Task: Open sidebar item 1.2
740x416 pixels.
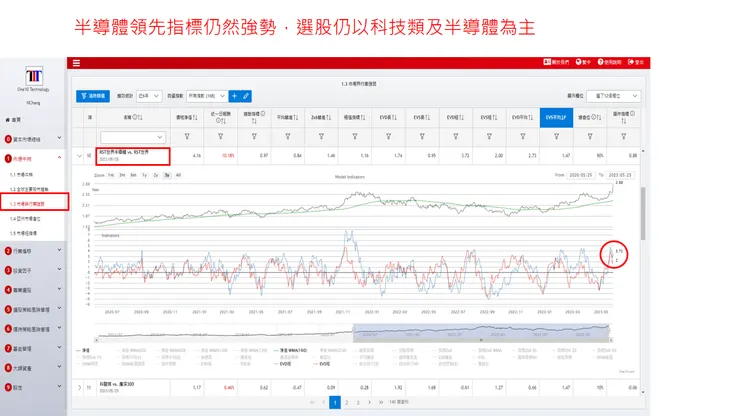Action: (29, 189)
